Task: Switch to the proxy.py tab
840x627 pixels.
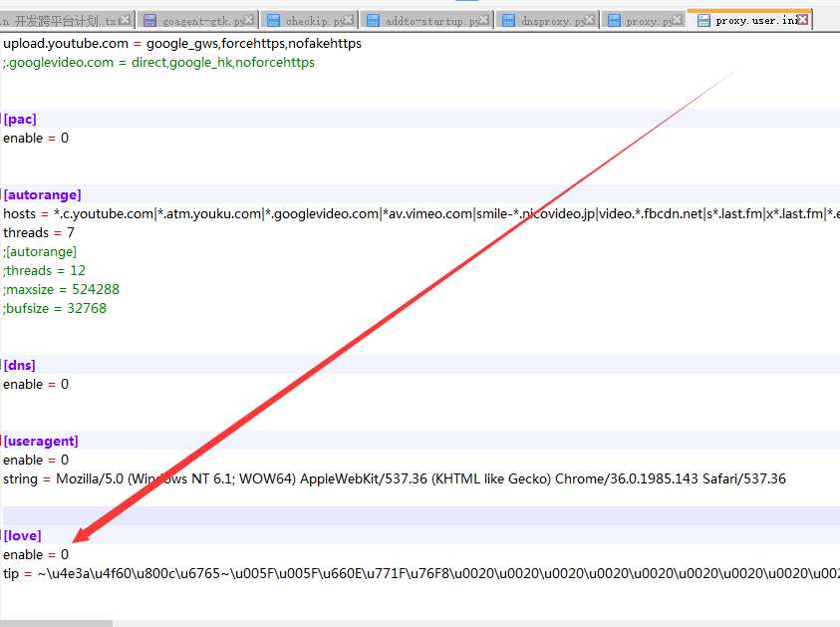Action: click(644, 20)
